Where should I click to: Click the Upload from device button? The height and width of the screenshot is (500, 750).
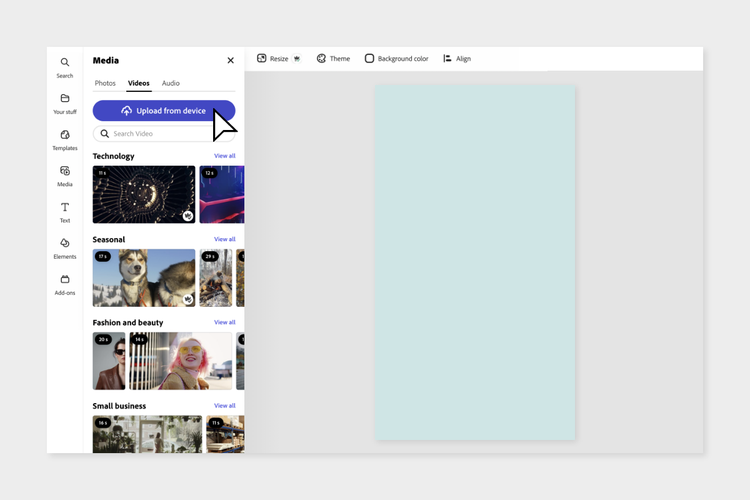pos(164,111)
